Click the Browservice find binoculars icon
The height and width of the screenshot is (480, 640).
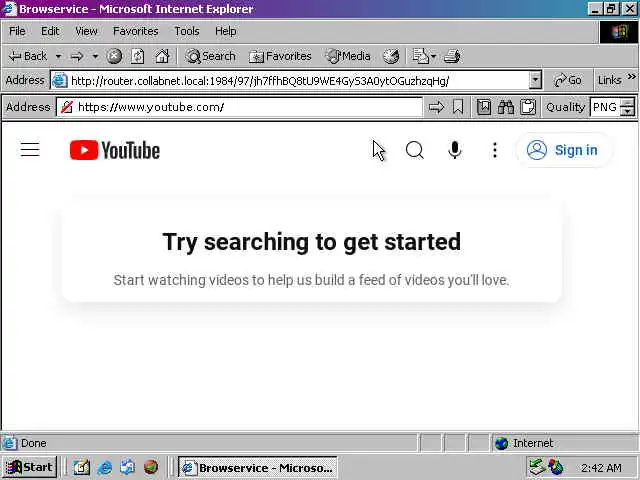point(506,107)
